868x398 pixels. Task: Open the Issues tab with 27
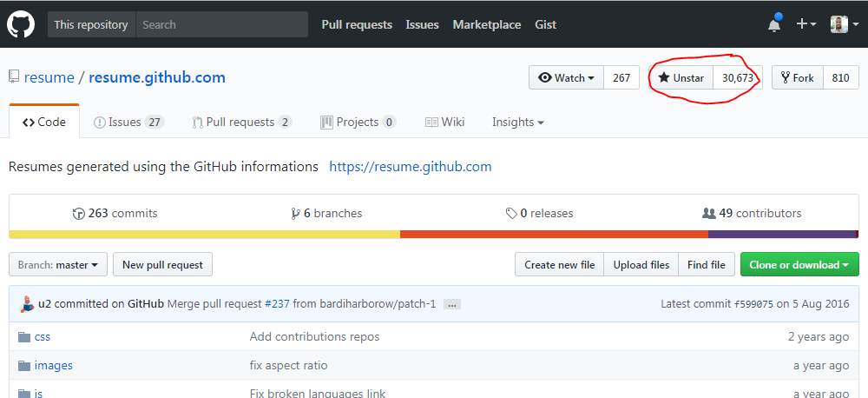point(129,122)
